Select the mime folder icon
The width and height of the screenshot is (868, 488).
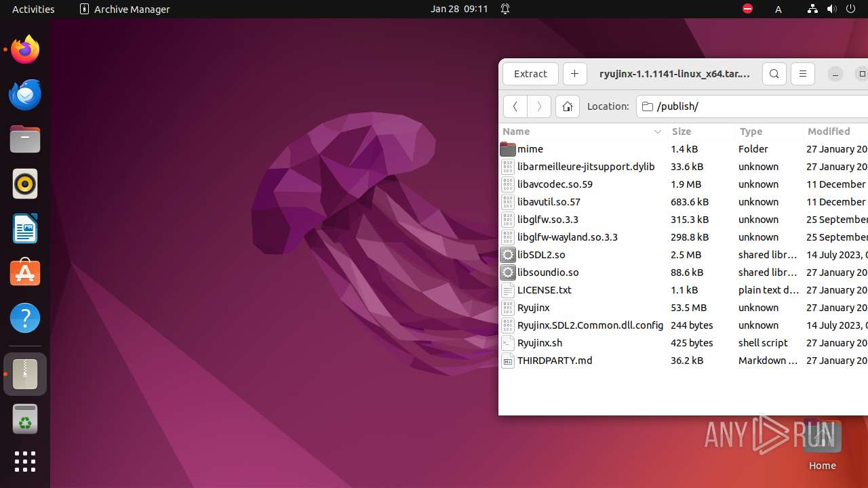point(508,149)
